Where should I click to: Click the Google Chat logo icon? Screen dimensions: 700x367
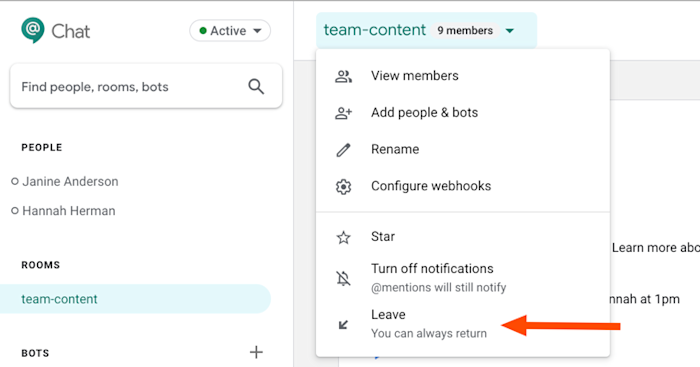[33, 30]
